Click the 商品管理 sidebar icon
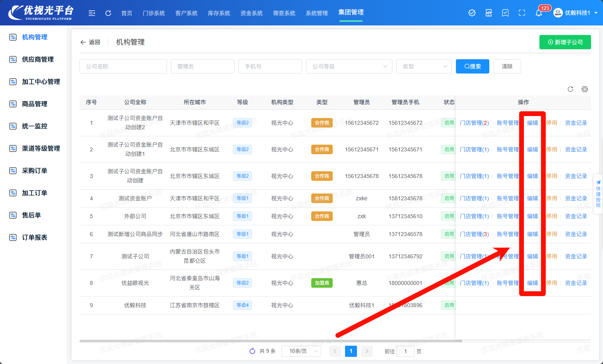The width and height of the screenshot is (603, 364). click(x=13, y=104)
